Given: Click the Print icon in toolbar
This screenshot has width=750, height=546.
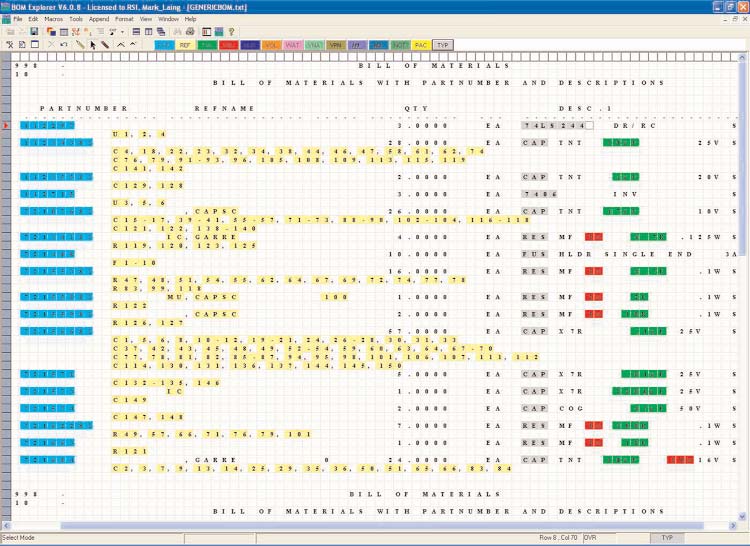Looking at the screenshot, I should coord(191,32).
